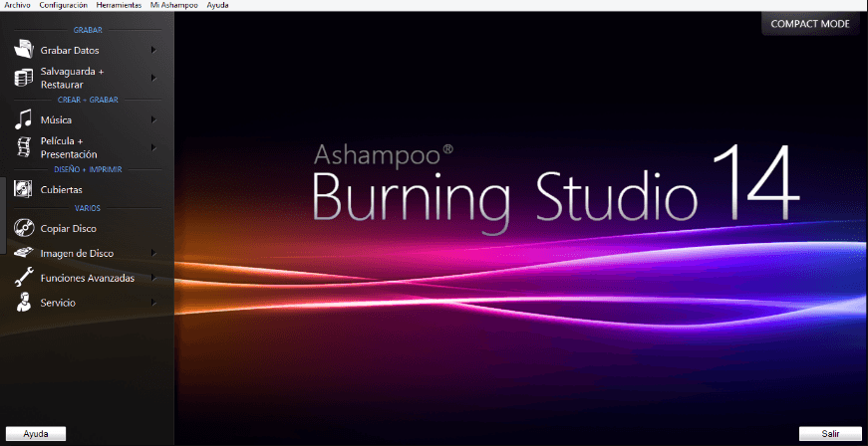The image size is (868, 446).
Task: Click the sidebar collapse handle on left edge
Action: coord(3,216)
